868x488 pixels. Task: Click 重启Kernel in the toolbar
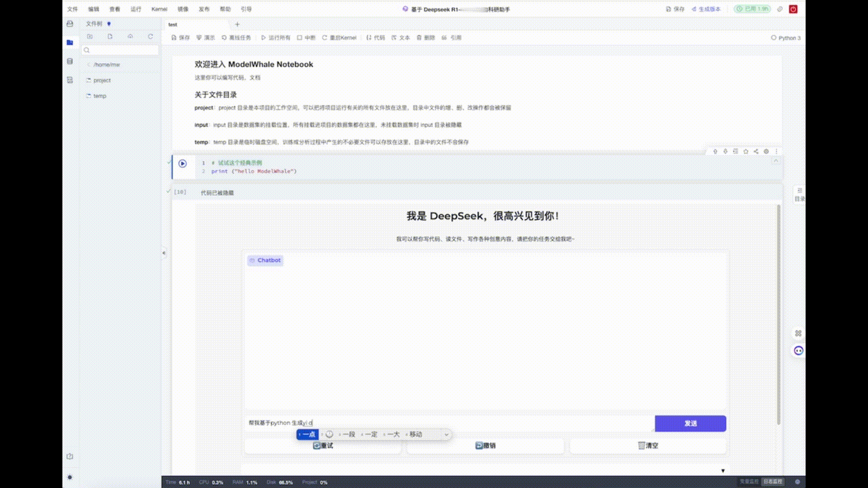[x=339, y=38]
